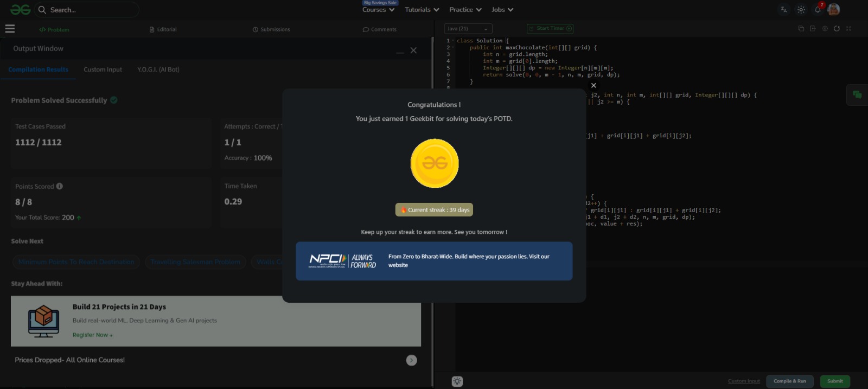
Task: Open the user profile avatar
Action: 834,9
